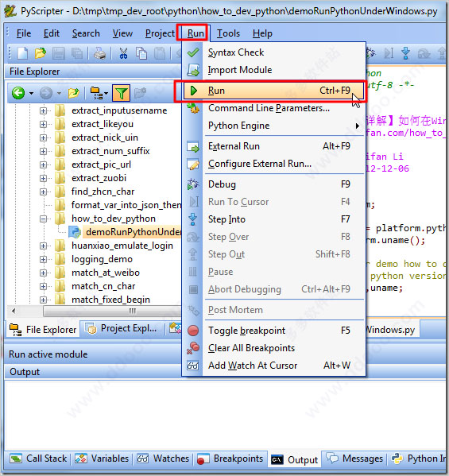
Task: Open the Breakpoints panel tab
Action: 230,459
